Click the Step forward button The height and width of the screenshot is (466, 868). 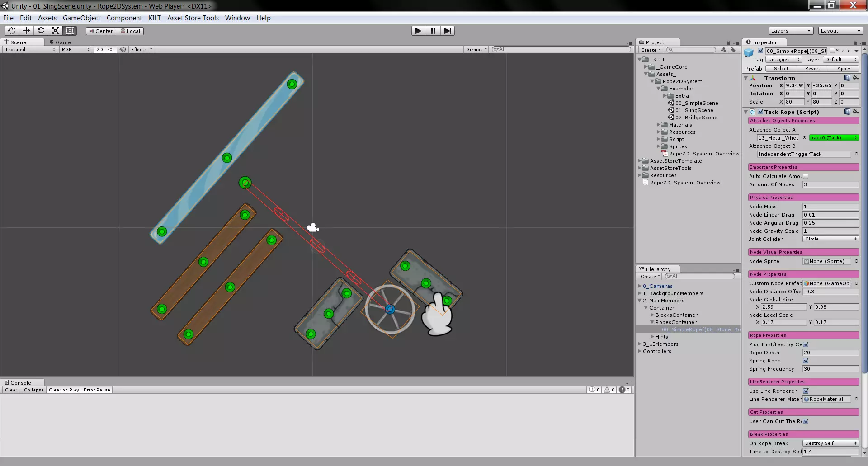coord(448,31)
